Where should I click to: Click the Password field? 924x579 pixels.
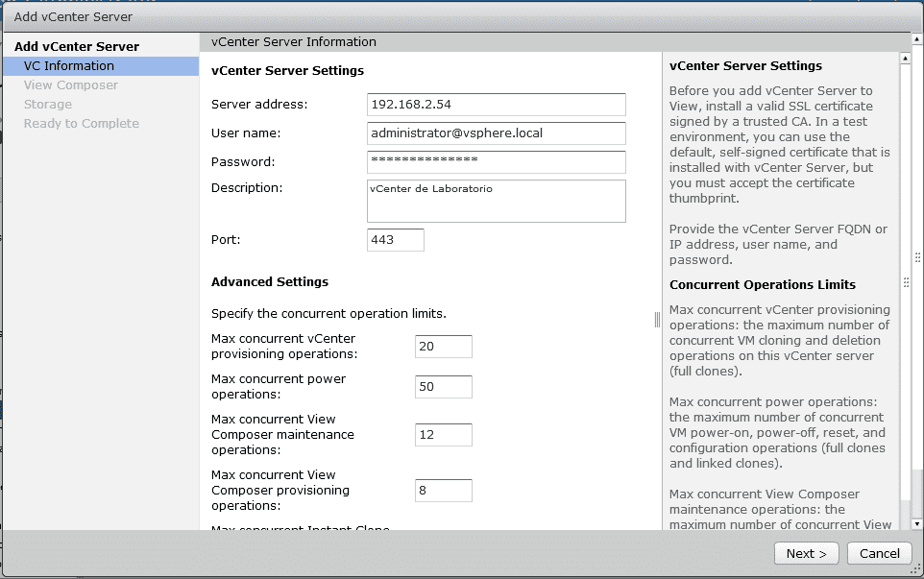point(496,162)
